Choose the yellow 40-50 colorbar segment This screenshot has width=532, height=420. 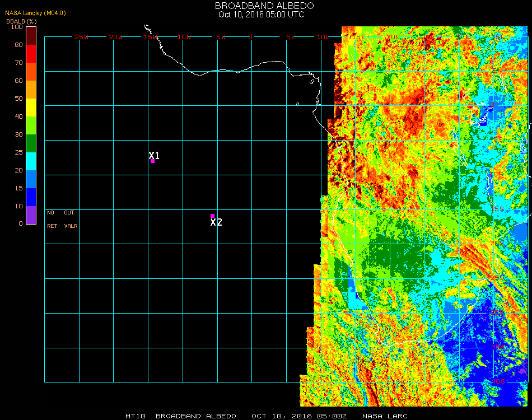tap(31, 108)
